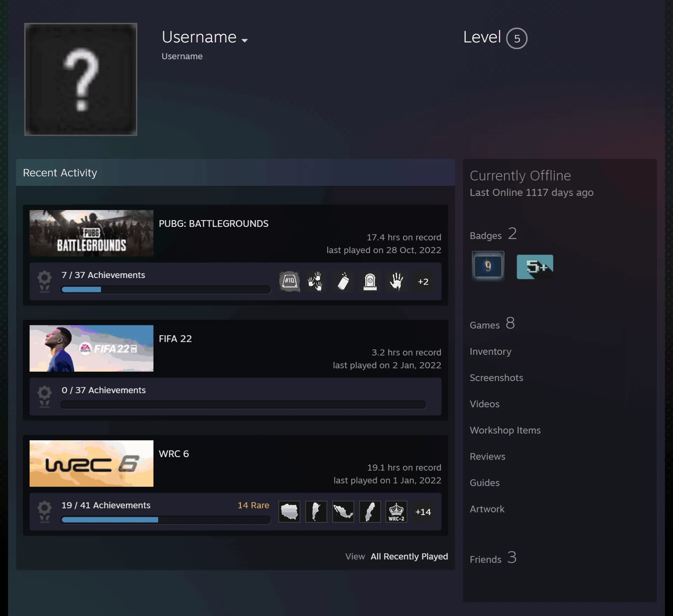Open the Guides page
This screenshot has width=673, height=616.
[x=484, y=483]
